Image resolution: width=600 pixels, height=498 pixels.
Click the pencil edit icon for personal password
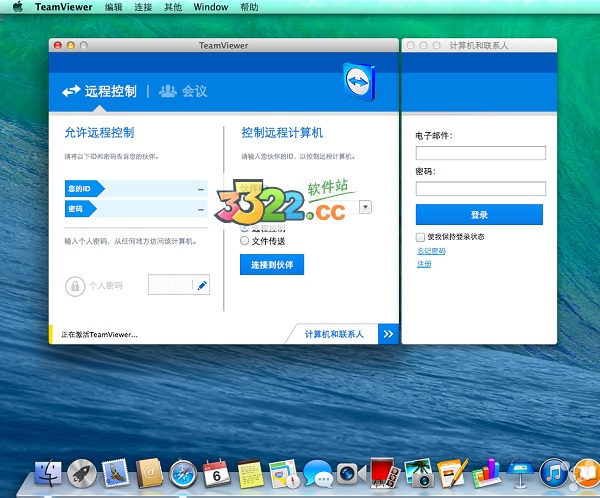tap(202, 286)
